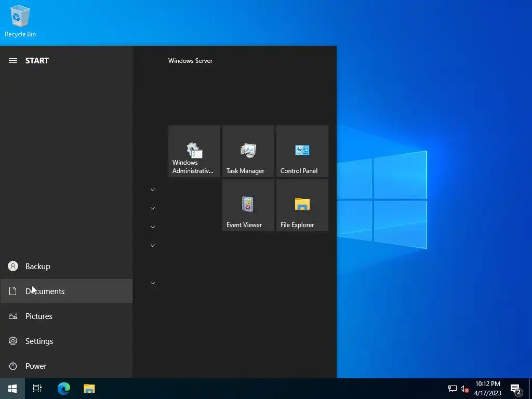532x399 pixels.
Task: Click the Windows Server group title
Action: pos(190,61)
